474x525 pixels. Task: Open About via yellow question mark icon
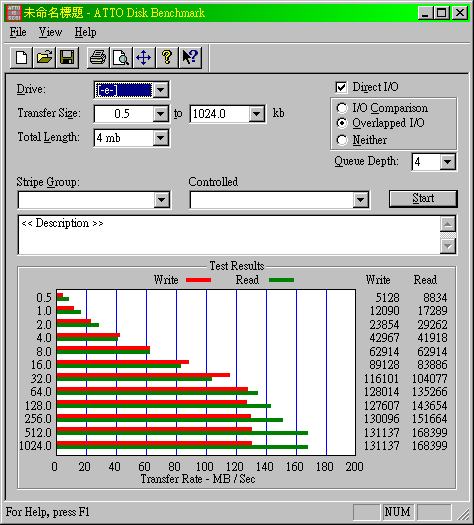[167, 58]
